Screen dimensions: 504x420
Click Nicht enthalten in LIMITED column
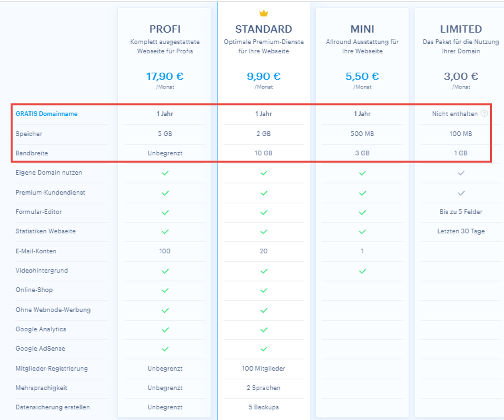455,114
